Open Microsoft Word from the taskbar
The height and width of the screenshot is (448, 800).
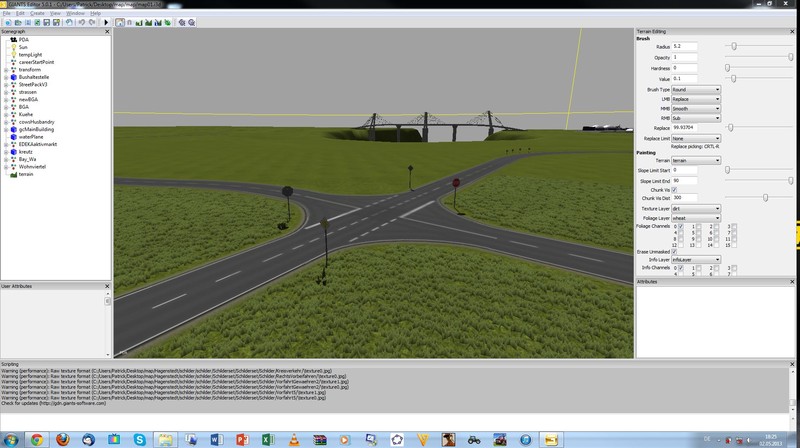coord(216,439)
